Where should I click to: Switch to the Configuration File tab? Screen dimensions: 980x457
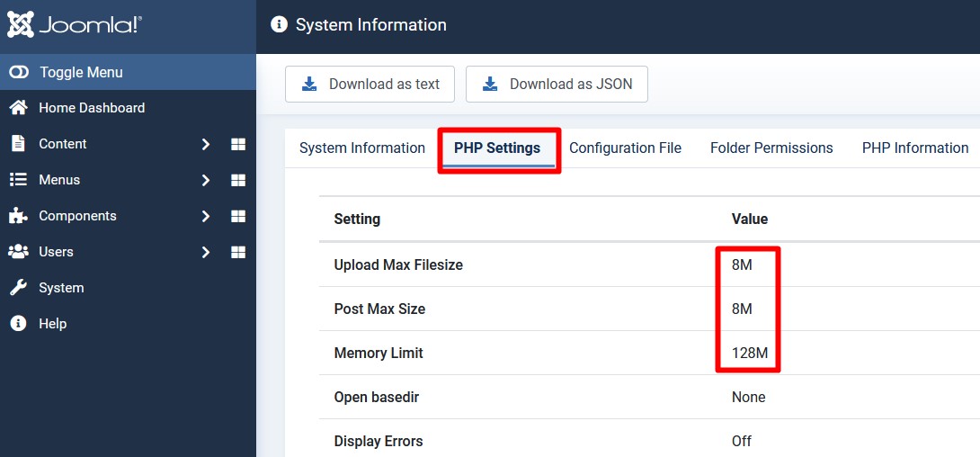[x=625, y=148]
